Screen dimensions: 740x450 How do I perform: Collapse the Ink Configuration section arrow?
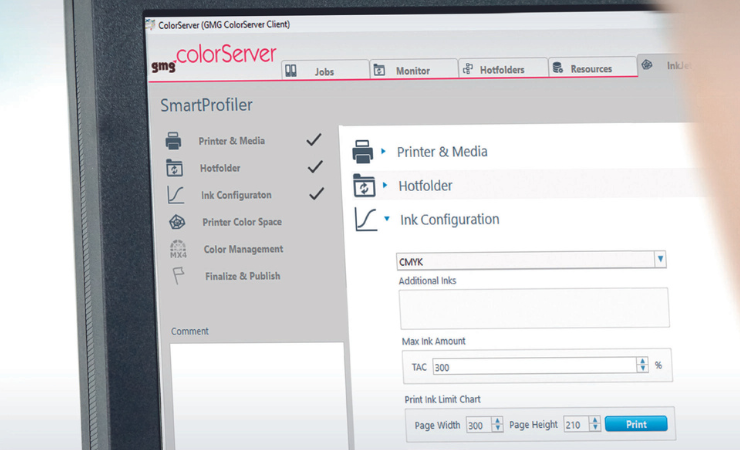(x=387, y=218)
